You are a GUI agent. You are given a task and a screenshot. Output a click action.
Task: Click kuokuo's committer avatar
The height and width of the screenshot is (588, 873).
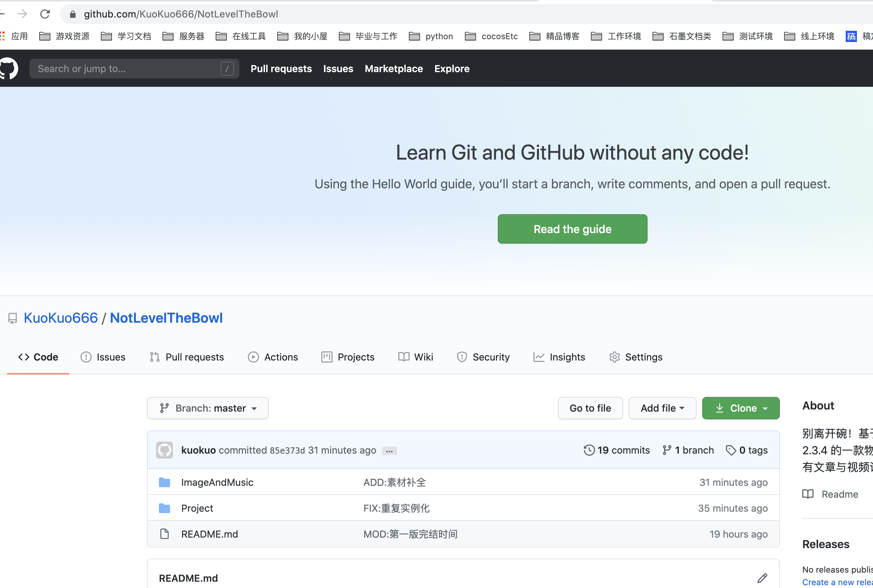(x=165, y=450)
